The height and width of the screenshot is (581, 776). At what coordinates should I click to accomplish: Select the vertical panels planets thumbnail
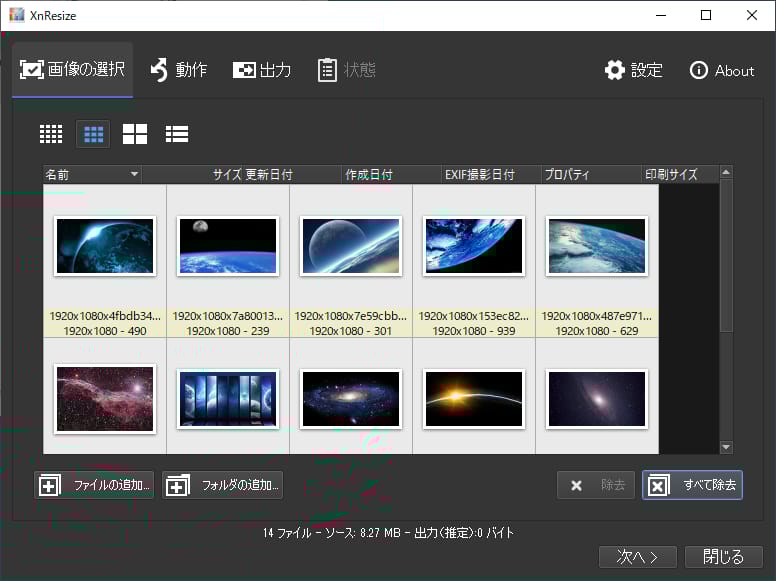(x=228, y=399)
